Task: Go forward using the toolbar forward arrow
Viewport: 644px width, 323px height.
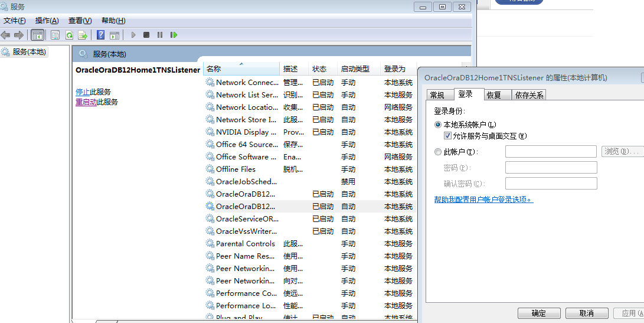Action: 19,35
